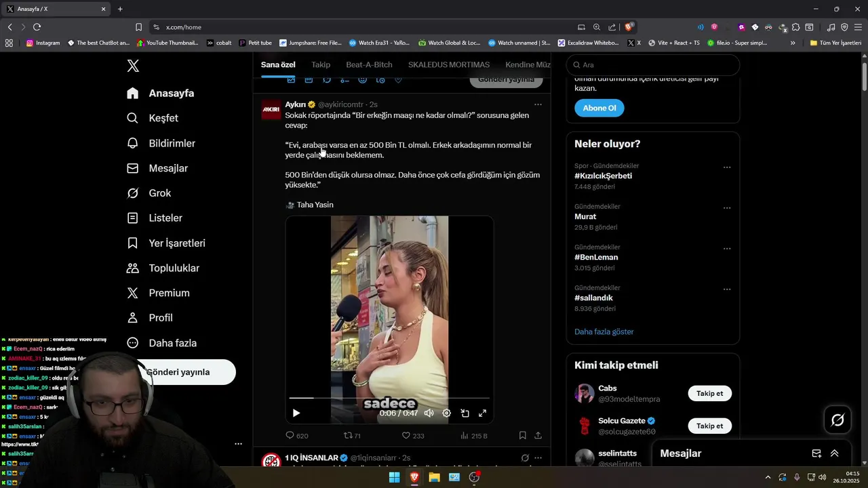Open options on 1 IQ İNSANLAR post
Image resolution: width=868 pixels, height=488 pixels.
(x=538, y=457)
